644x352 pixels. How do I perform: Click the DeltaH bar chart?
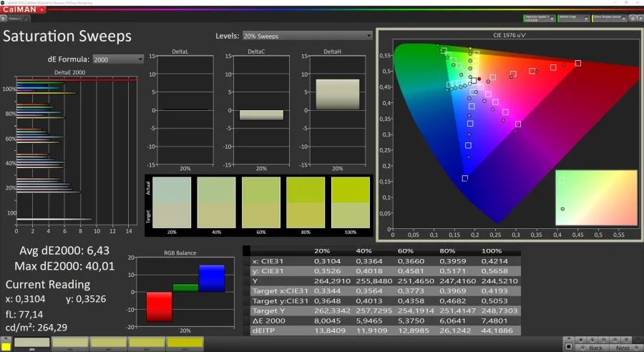pyautogui.click(x=337, y=94)
